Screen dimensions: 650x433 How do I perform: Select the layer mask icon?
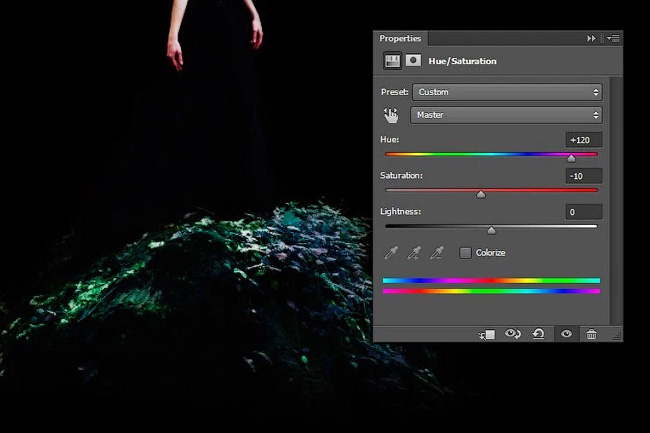[x=413, y=61]
